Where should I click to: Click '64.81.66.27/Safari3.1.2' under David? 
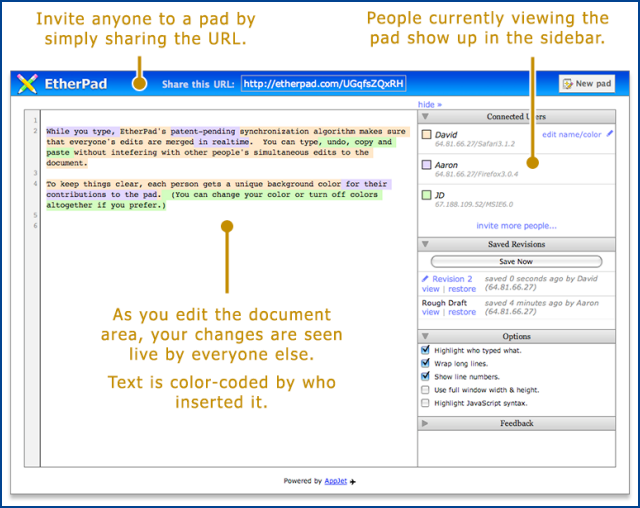pyautogui.click(x=475, y=144)
